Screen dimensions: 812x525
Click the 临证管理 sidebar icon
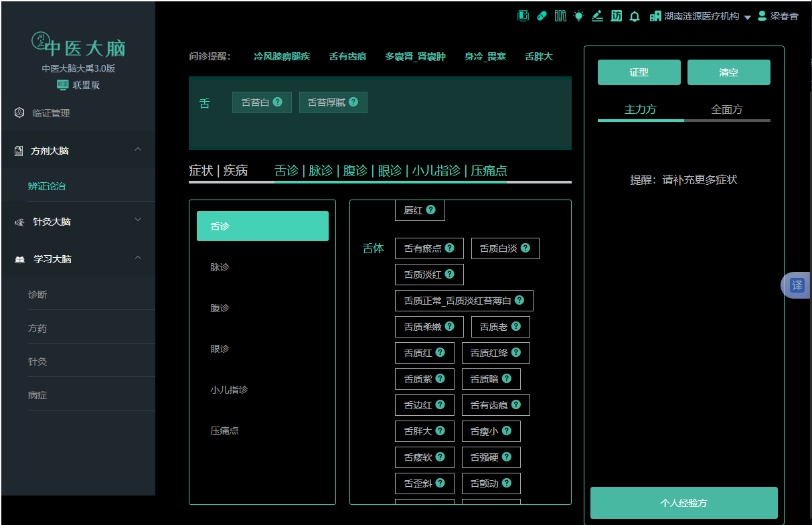click(x=19, y=113)
